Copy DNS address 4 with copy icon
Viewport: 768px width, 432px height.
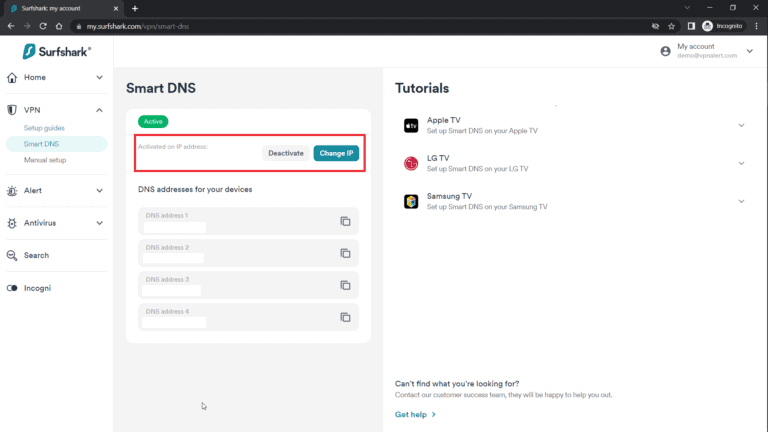[x=345, y=317]
